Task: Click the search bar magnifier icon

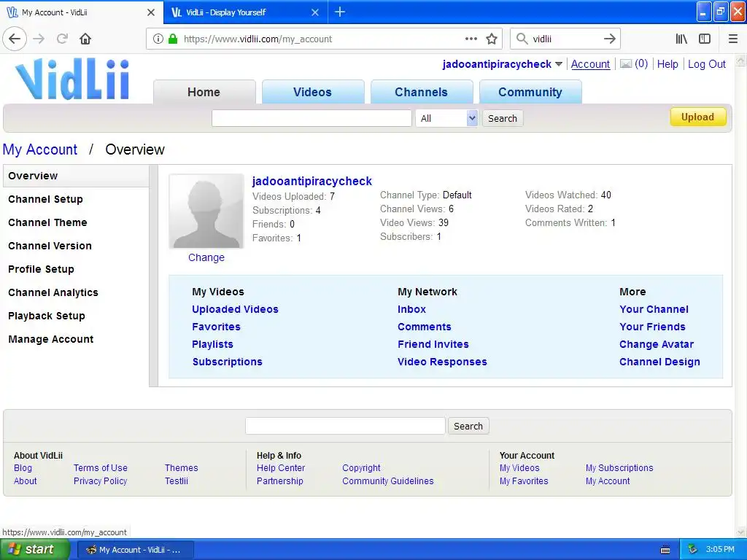Action: [x=522, y=39]
